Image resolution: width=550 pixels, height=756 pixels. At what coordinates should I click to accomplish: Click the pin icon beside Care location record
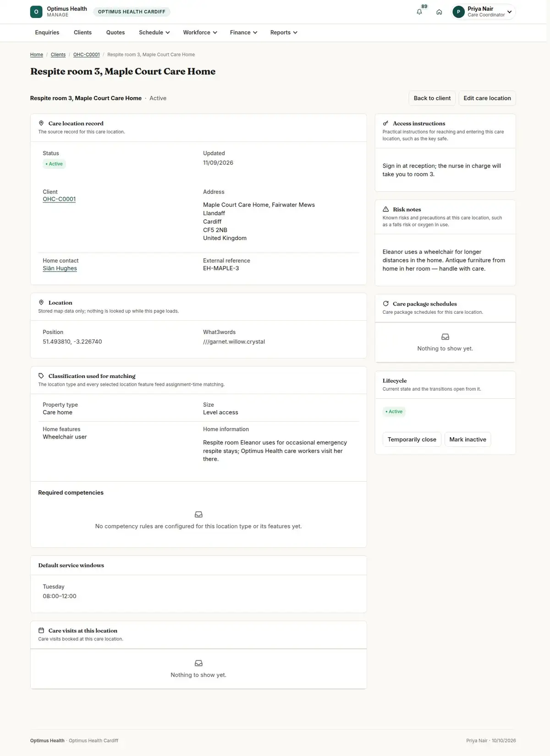(x=41, y=123)
